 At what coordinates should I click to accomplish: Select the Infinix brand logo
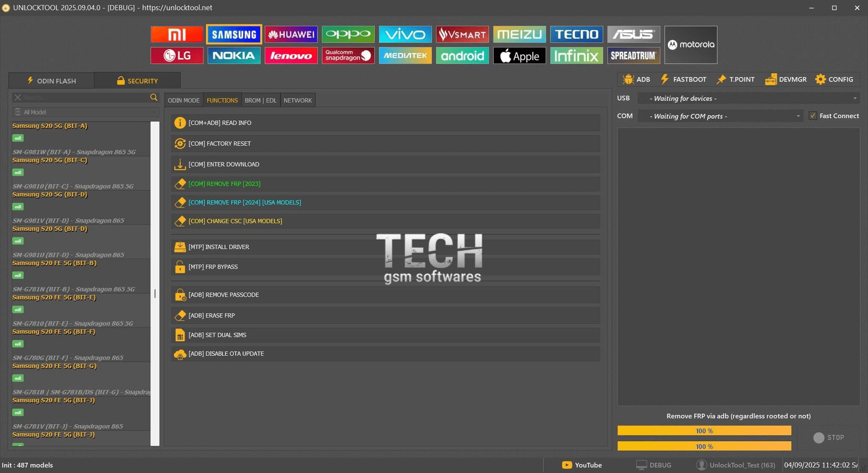click(x=576, y=56)
